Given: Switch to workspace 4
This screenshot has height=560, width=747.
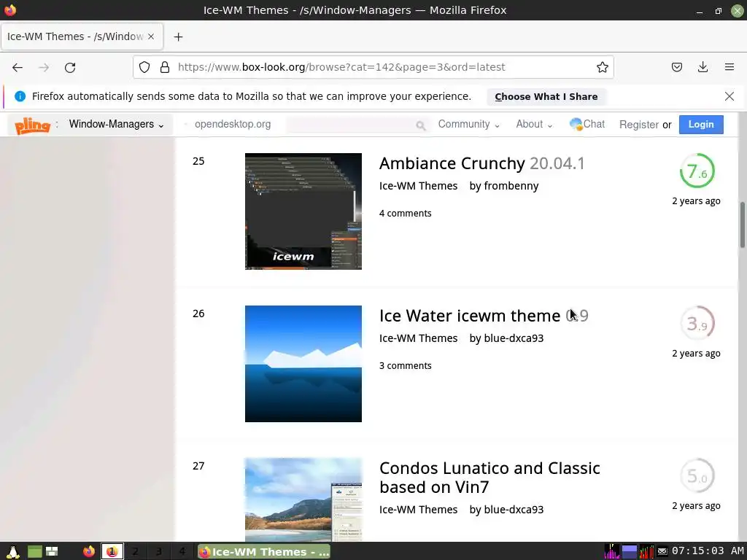Looking at the screenshot, I should pos(182,551).
